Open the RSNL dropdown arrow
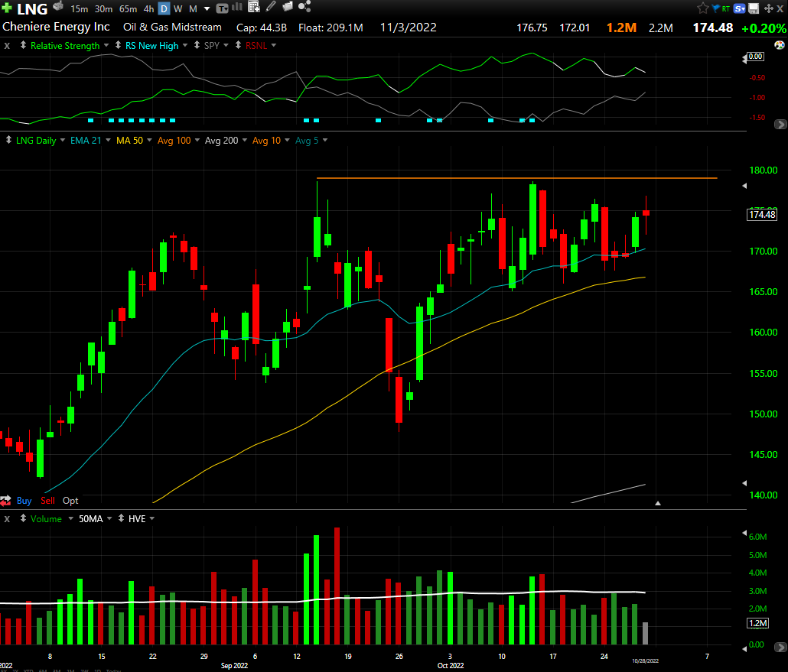Screen dimensions: 788x672 (x=274, y=45)
